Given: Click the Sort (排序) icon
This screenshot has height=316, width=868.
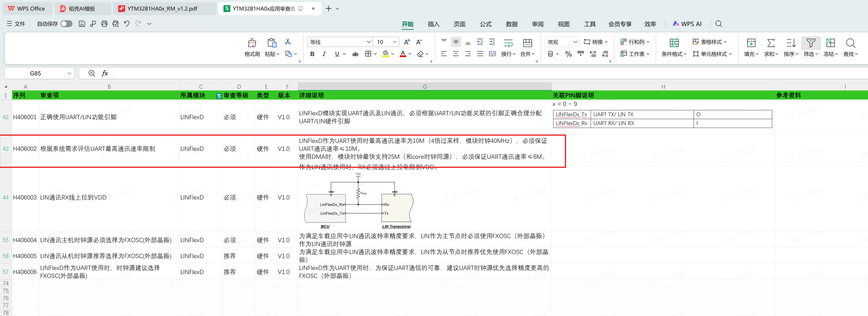Looking at the screenshot, I should click(791, 43).
